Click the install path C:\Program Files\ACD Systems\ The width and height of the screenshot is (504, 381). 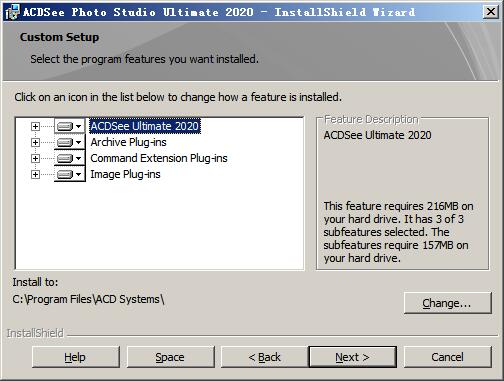pyautogui.click(x=88, y=299)
